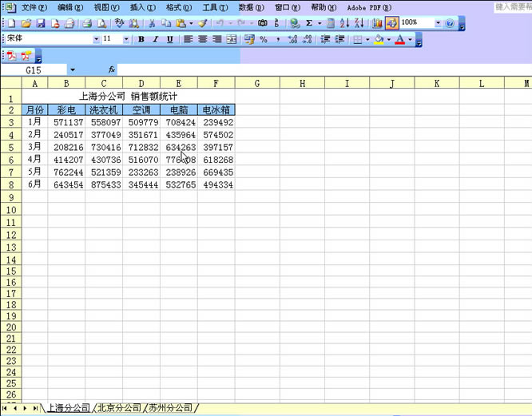This screenshot has height=416, width=532.
Task: Toggle the highlighted Drawing toolbar button
Action: pos(391,23)
